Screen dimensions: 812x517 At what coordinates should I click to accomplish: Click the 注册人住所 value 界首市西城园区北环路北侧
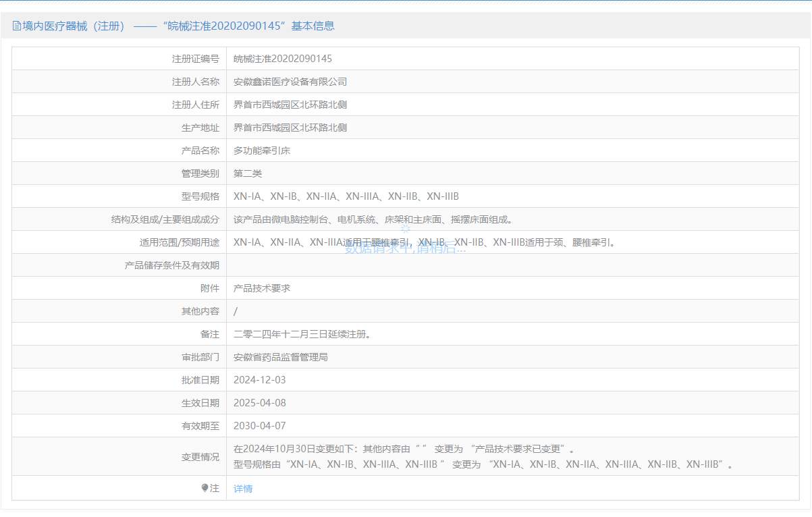click(290, 105)
